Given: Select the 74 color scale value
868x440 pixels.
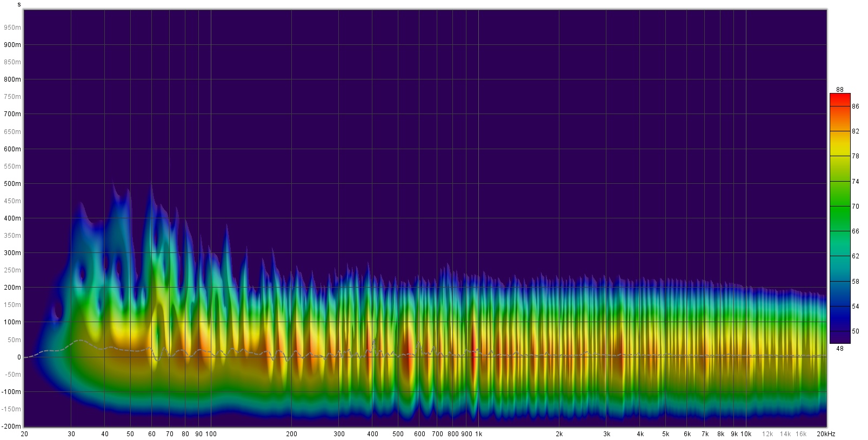Looking at the screenshot, I should [856, 182].
